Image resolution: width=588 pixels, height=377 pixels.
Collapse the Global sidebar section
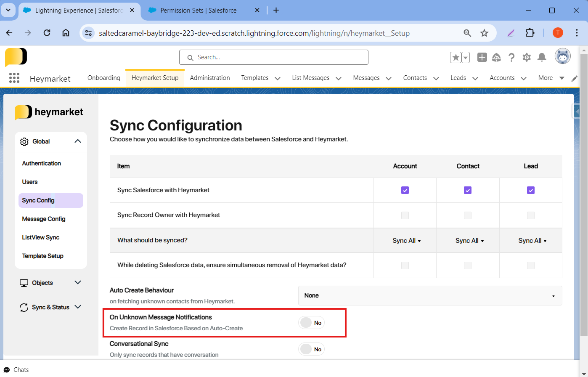pyautogui.click(x=78, y=141)
